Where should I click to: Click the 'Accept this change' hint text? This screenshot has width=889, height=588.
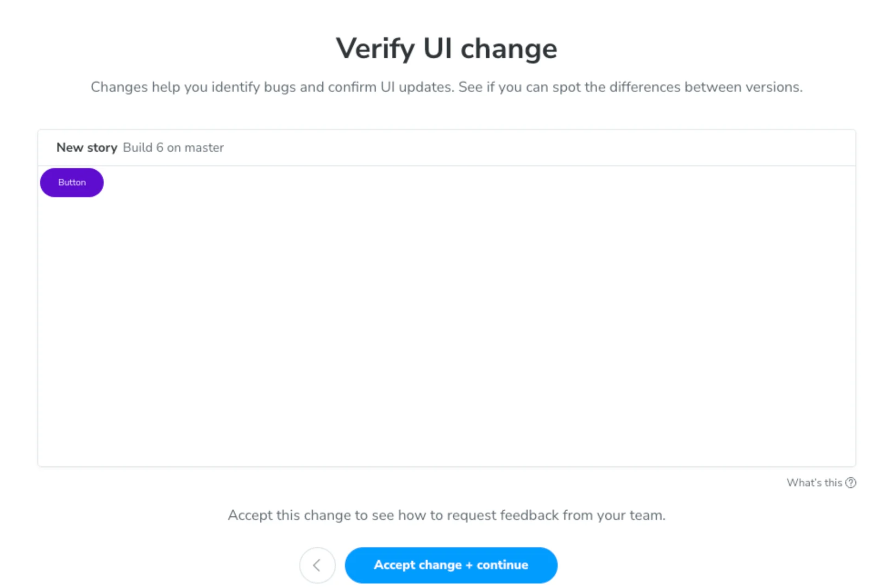click(x=446, y=515)
